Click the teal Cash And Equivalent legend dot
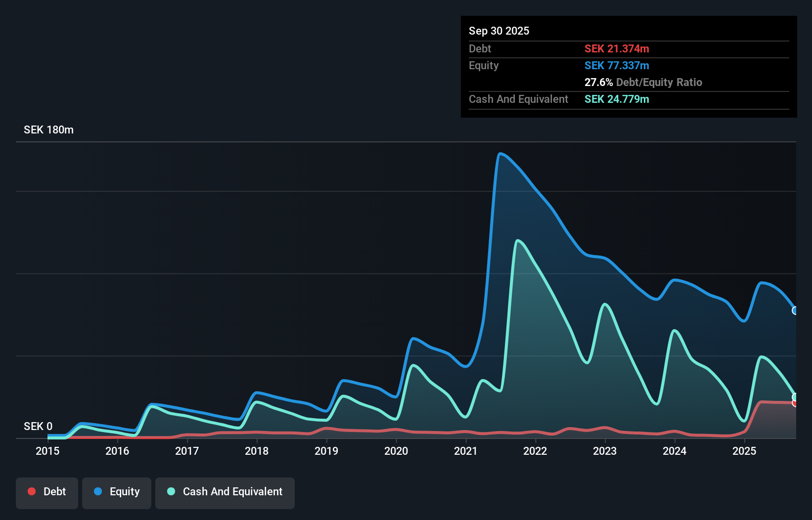 (x=171, y=491)
